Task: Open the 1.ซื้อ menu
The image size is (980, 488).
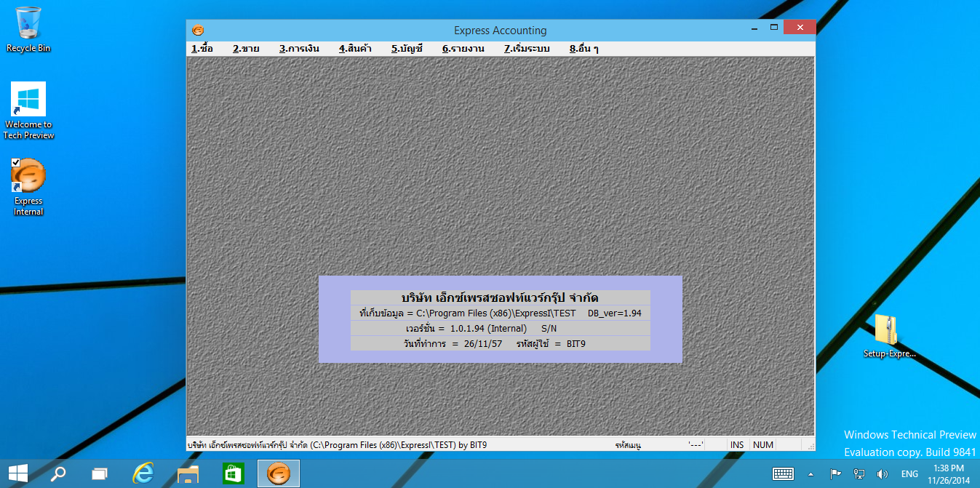Action: point(202,49)
